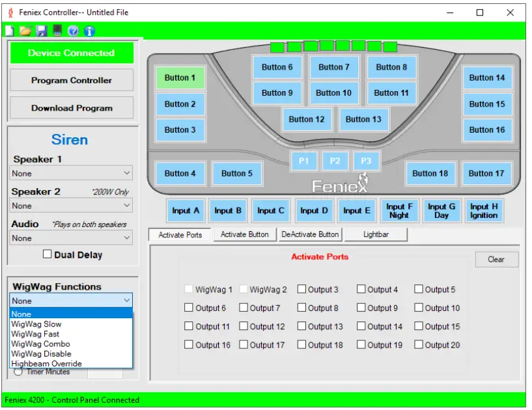Choose WigWag Combo from the list
The height and width of the screenshot is (410, 532).
(71, 344)
